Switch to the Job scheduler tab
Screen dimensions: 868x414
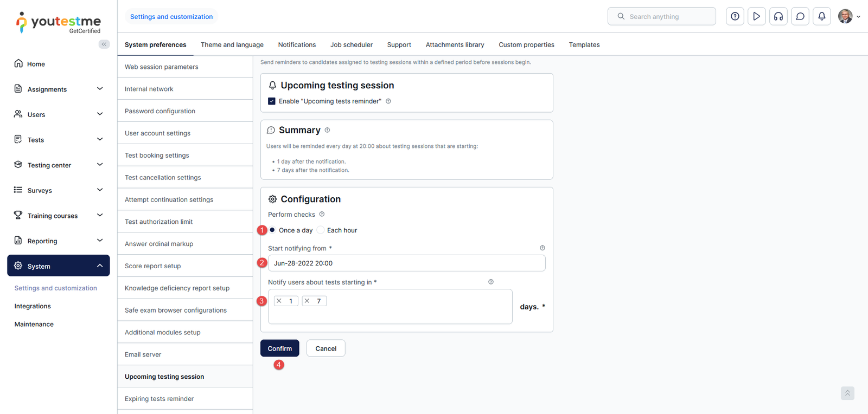point(351,45)
